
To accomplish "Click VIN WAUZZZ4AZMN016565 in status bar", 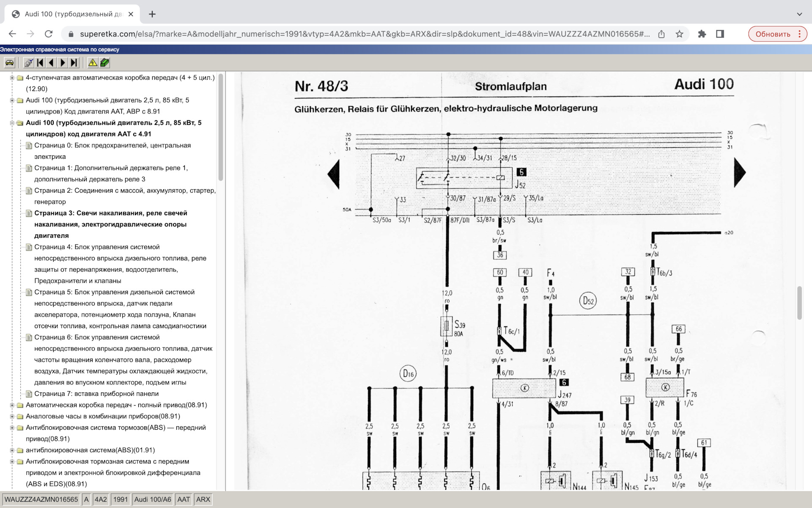I will click(x=41, y=500).
